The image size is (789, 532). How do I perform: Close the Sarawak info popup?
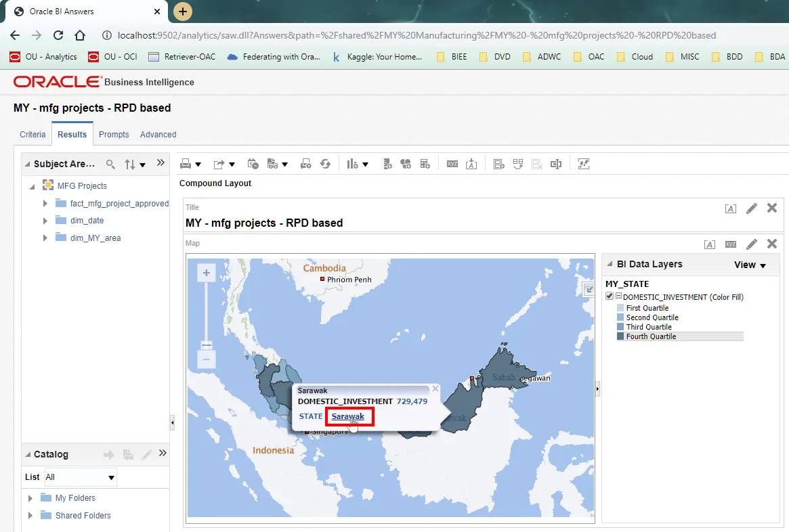coord(435,389)
